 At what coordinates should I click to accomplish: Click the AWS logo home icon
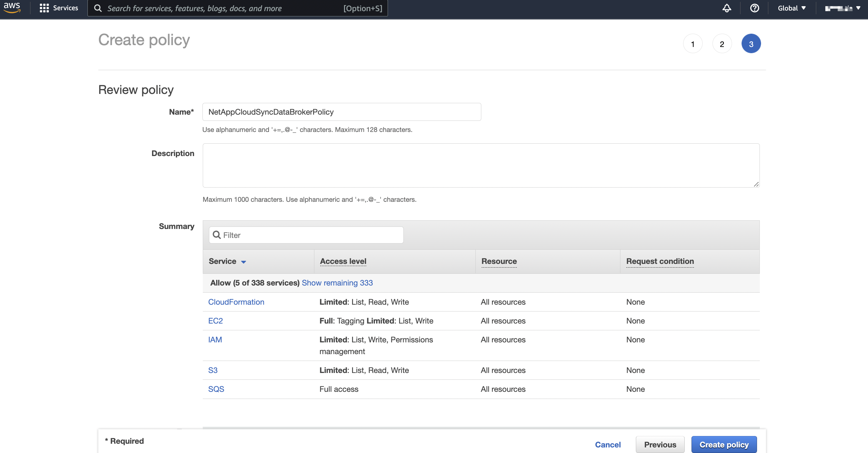click(x=12, y=8)
